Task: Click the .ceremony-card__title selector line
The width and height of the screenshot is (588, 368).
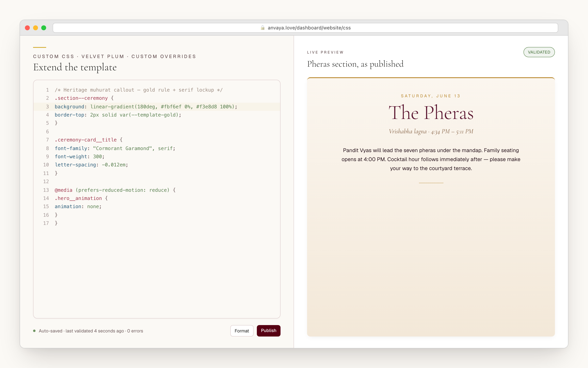Action: pos(88,140)
